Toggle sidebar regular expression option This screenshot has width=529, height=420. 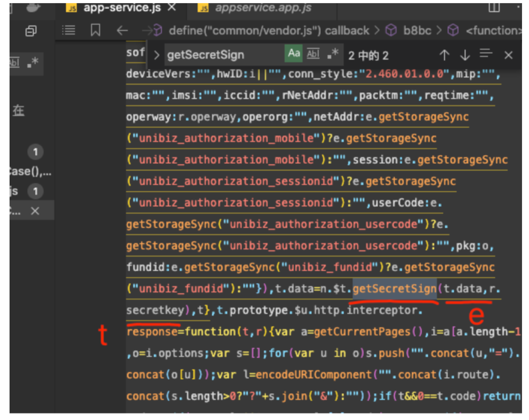click(33, 62)
